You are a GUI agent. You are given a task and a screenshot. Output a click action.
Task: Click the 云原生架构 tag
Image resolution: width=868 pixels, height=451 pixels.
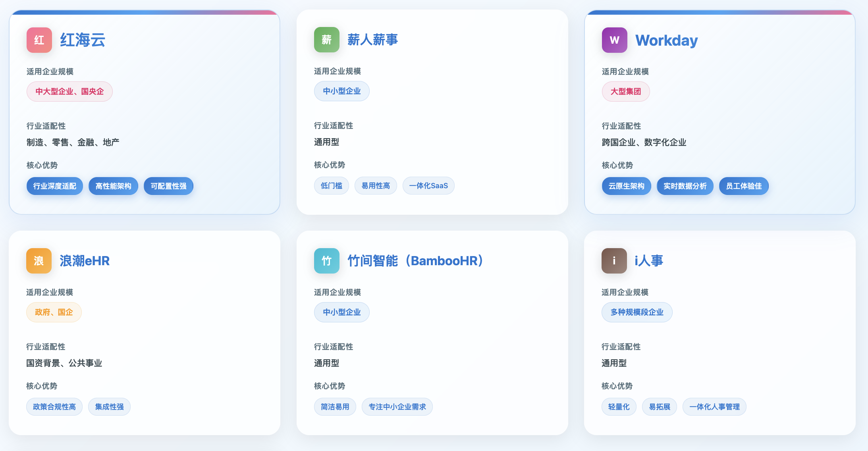click(626, 186)
